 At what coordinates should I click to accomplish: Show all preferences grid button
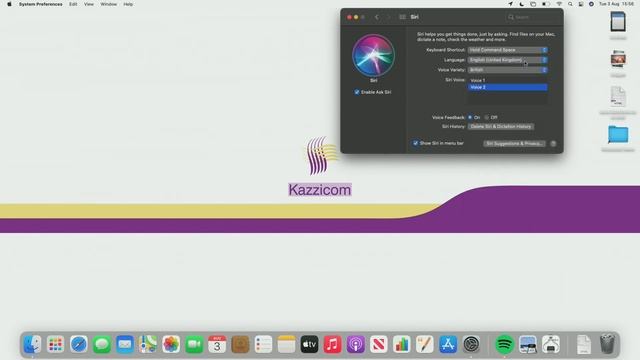(x=402, y=17)
